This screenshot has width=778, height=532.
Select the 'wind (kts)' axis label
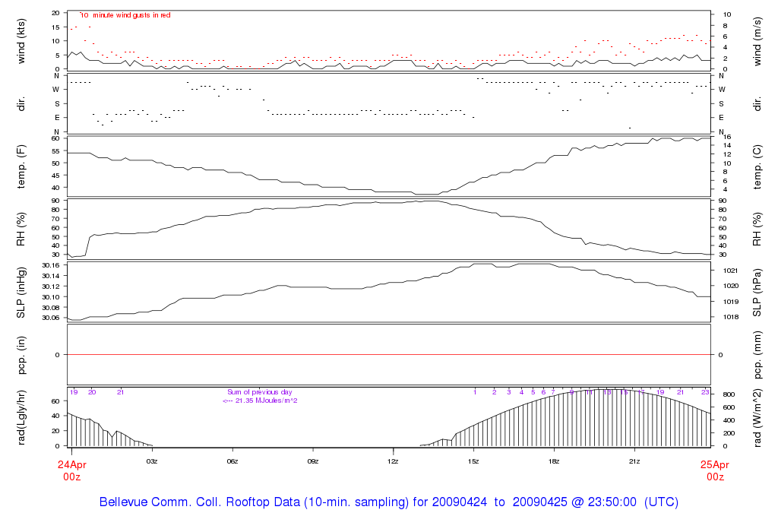tap(21, 41)
